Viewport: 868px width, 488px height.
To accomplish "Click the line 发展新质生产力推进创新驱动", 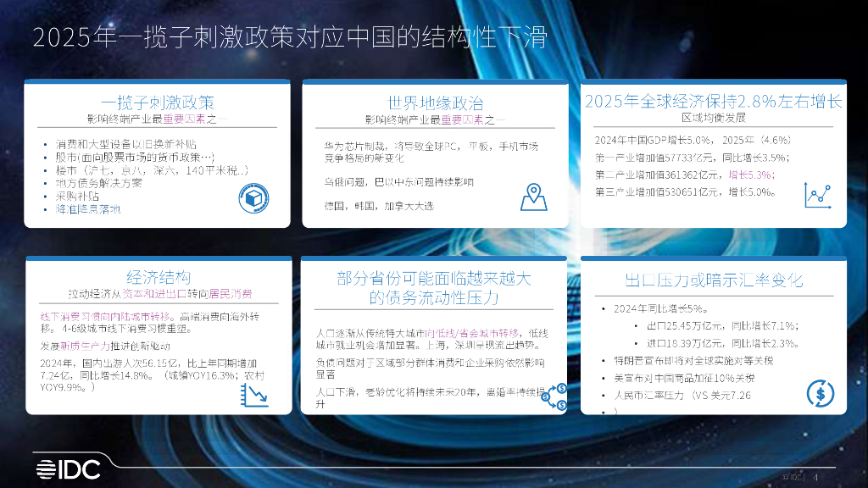I will (105, 347).
